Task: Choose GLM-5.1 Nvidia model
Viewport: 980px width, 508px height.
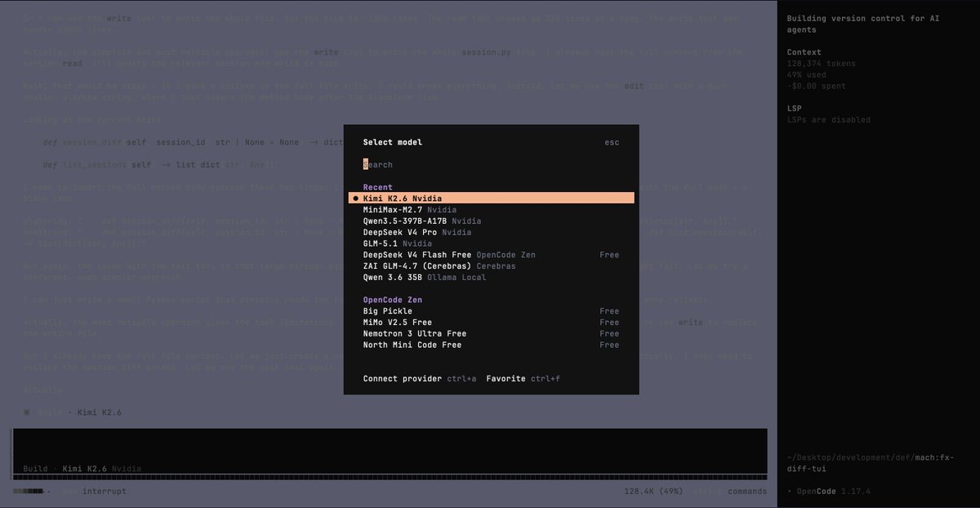Action: point(491,243)
